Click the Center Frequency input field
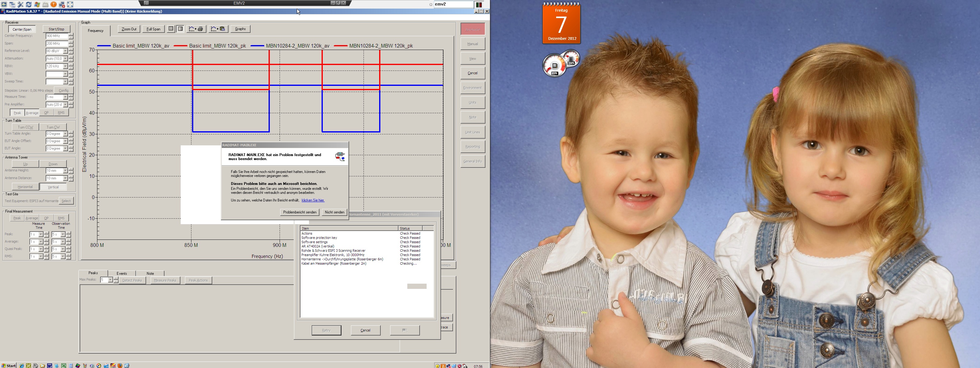 57,36
